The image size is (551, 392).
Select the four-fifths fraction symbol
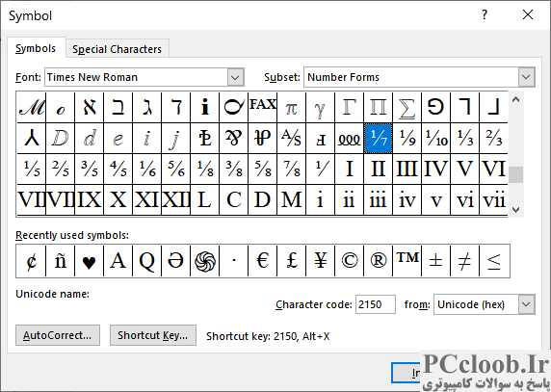click(118, 169)
